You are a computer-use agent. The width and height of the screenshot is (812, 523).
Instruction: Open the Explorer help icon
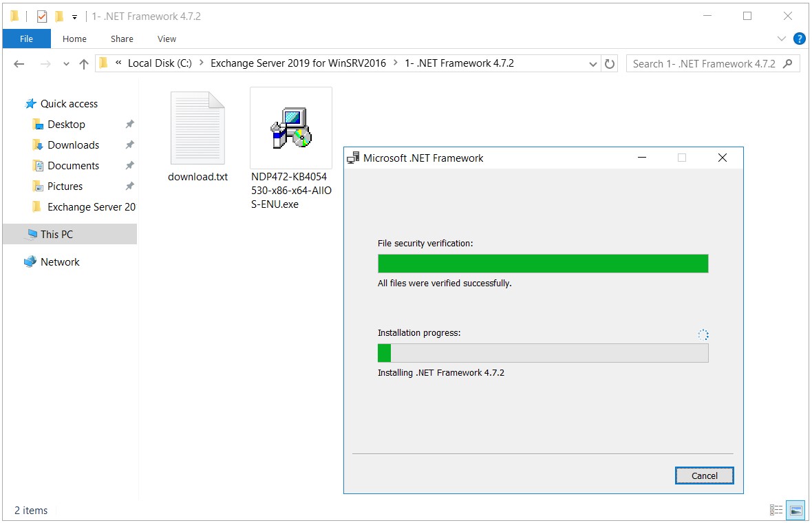coord(800,39)
